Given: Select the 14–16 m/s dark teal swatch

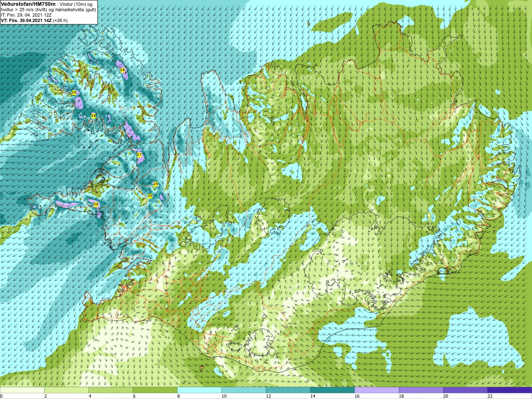Looking at the screenshot, I should pos(332,390).
